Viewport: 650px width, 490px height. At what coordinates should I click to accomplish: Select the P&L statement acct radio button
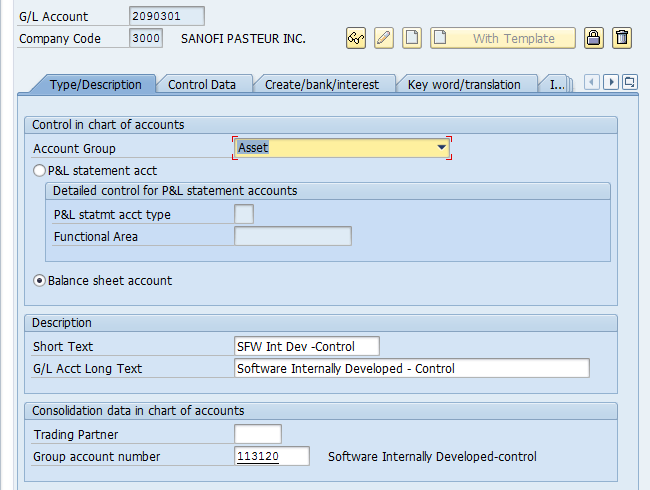pyautogui.click(x=40, y=171)
